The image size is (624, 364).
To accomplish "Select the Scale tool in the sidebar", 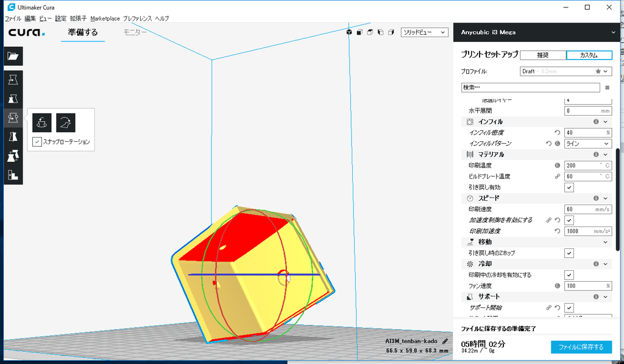I will pos(13,99).
